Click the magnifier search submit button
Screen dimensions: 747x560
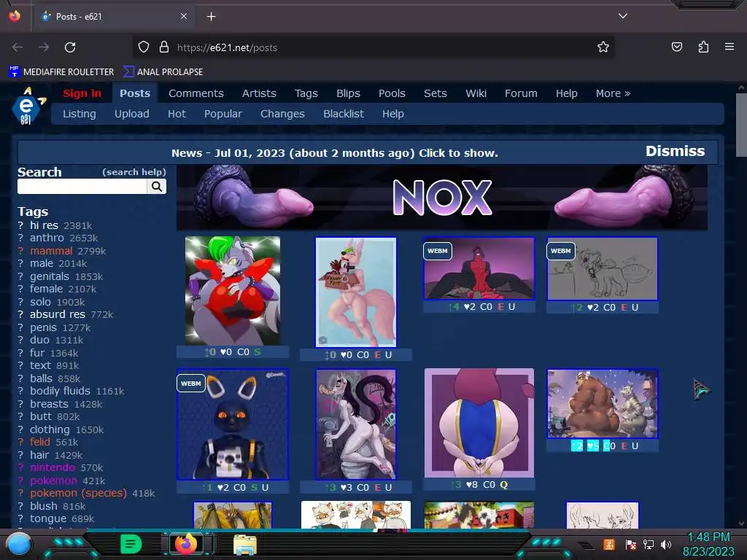157,186
